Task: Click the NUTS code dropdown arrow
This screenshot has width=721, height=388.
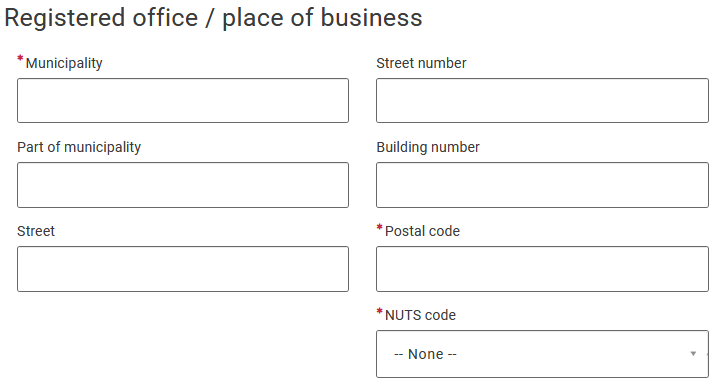Action: pos(693,354)
